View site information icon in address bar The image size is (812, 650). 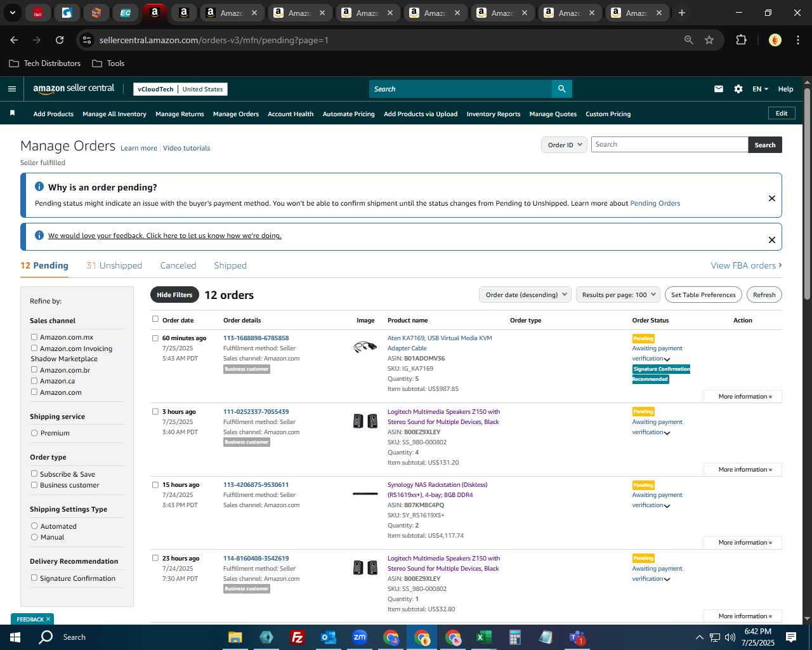87,40
